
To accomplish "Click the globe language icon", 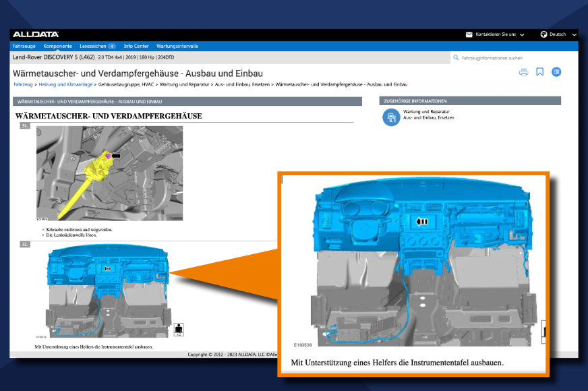I will tap(543, 34).
